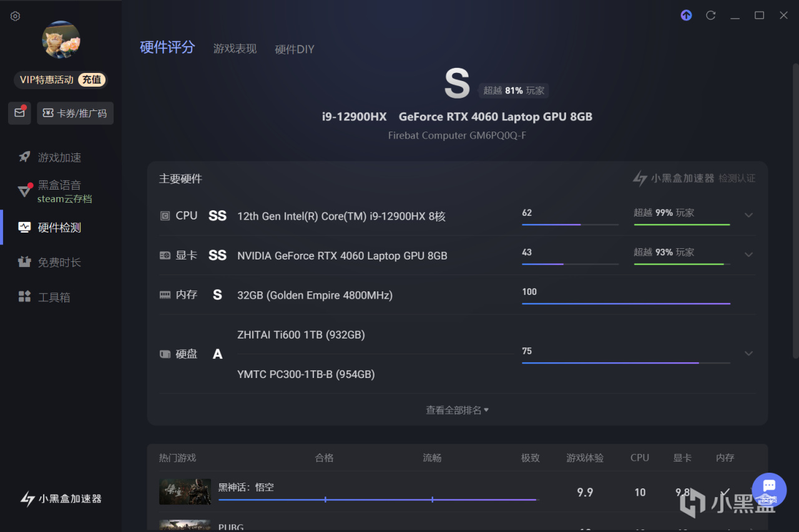Click 12th Gen Intel Core i9-12900HX text
The image size is (799, 532).
point(341,216)
